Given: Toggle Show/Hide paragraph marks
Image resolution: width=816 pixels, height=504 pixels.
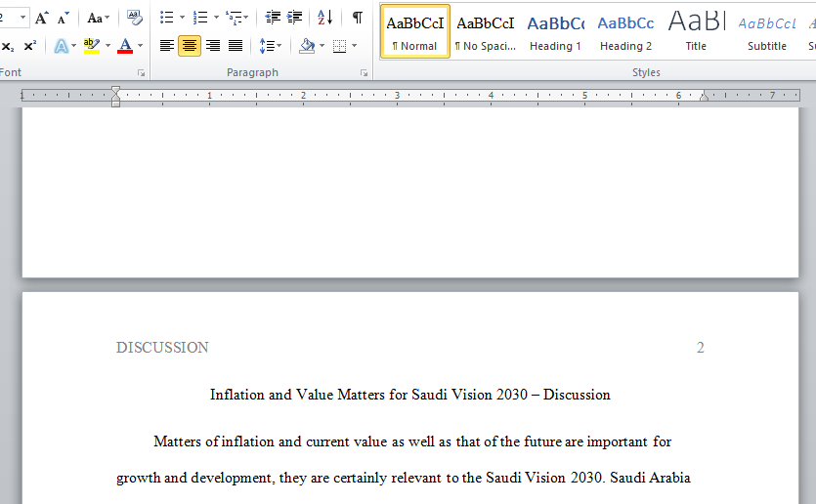Looking at the screenshot, I should click(357, 18).
